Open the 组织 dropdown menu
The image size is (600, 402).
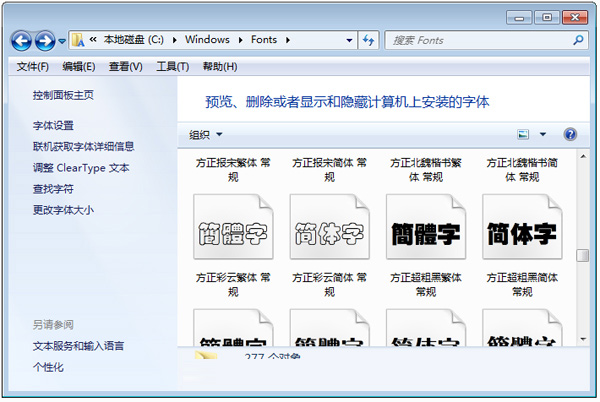click(x=205, y=135)
